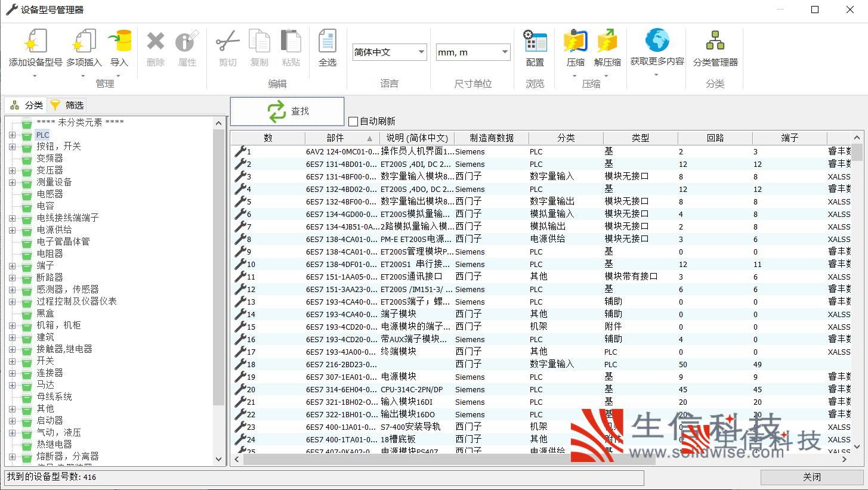Click the 获取更多内容 globe icon
The width and height of the screenshot is (868, 490).
point(657,41)
